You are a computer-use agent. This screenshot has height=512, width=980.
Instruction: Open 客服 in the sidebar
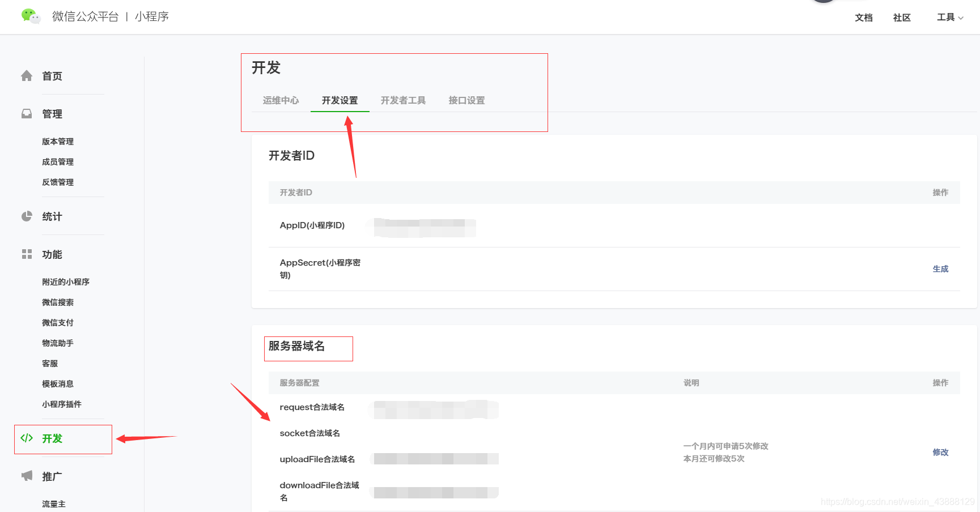click(50, 364)
